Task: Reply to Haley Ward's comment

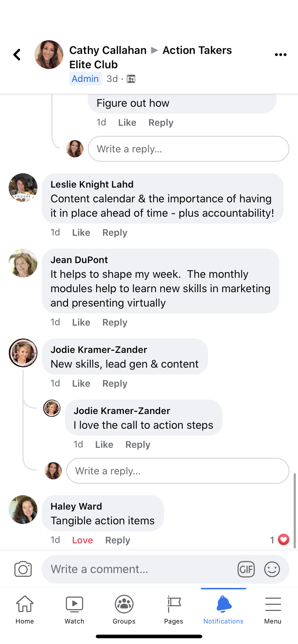Action: [118, 540]
